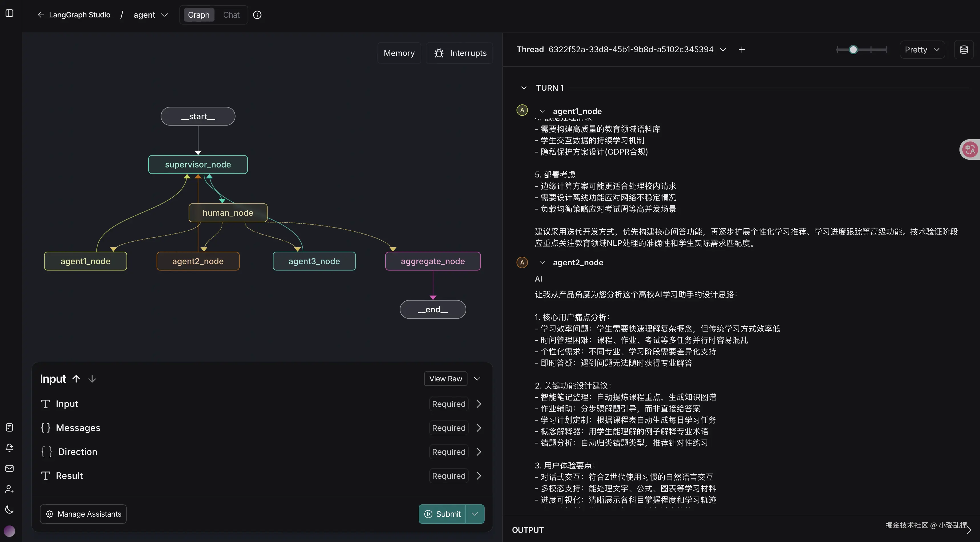Click the plus icon for new thread
This screenshot has width=980, height=542.
click(742, 50)
